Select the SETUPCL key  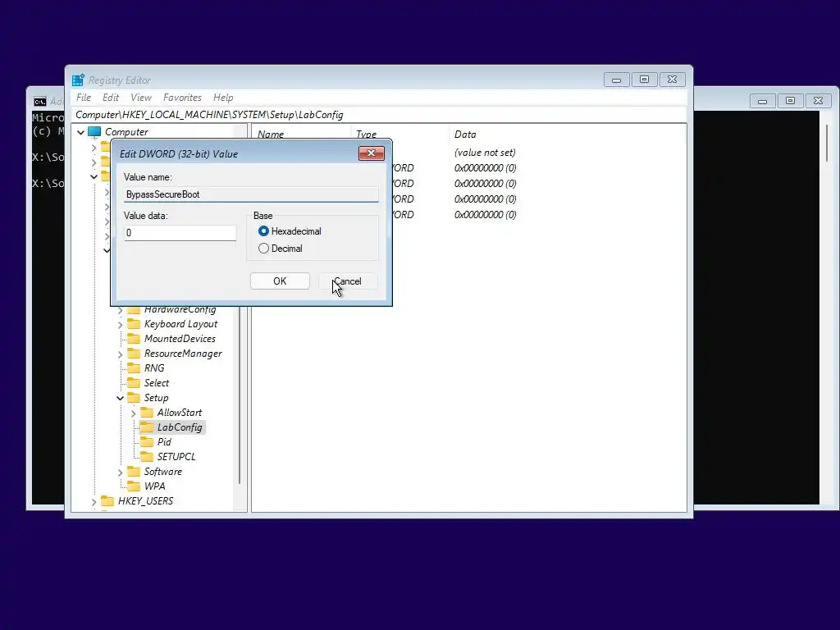[176, 456]
